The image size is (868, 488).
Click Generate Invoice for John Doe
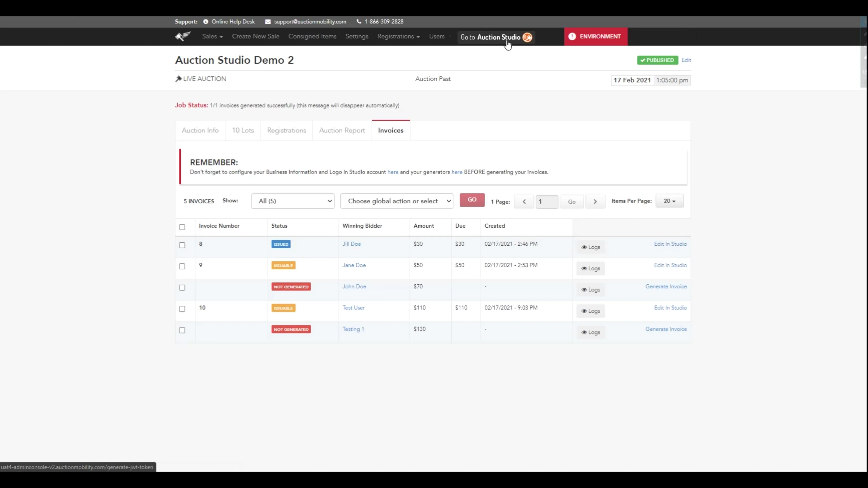[666, 287]
